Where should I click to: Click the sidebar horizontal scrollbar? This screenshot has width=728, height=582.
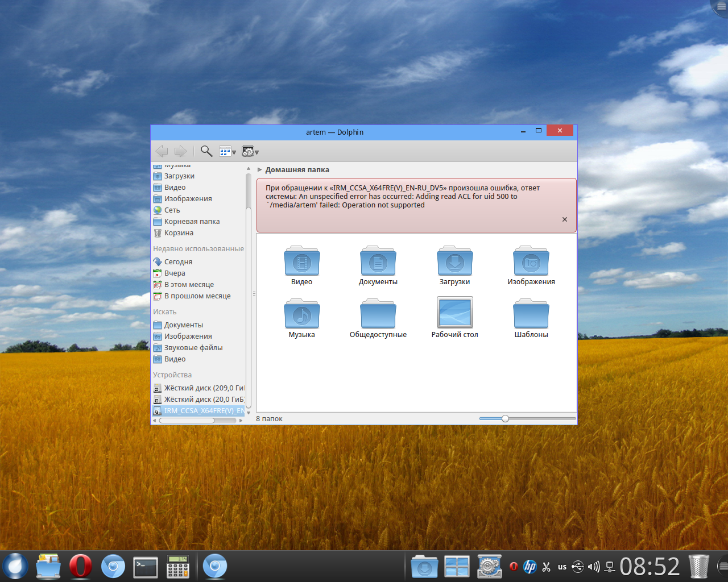coord(187,421)
